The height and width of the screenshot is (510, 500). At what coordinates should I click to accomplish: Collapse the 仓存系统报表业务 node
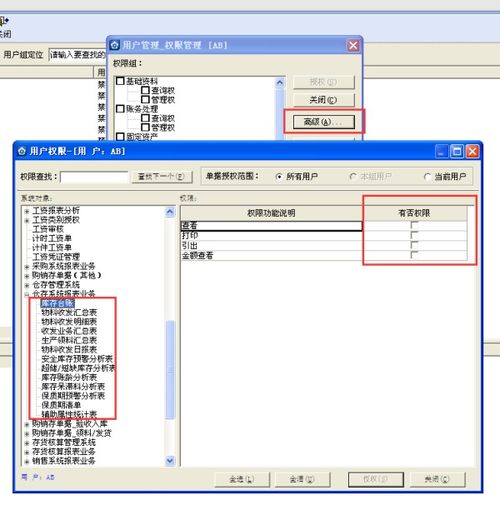pos(27,294)
